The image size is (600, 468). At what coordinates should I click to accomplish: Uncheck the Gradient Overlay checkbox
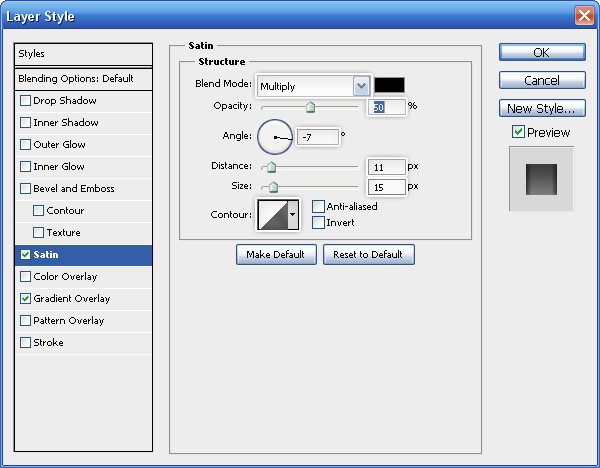[26, 299]
